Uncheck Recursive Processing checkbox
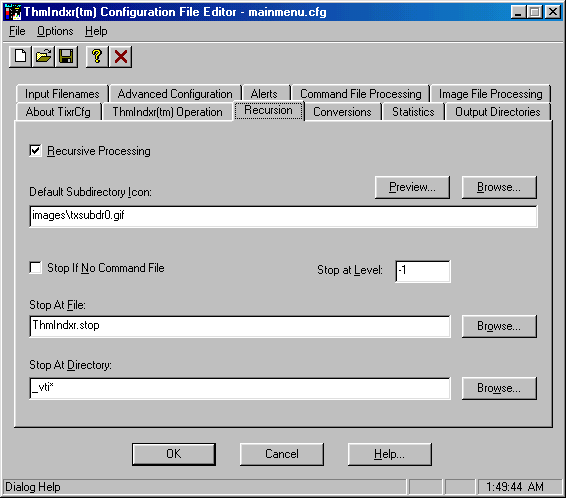Screen dimensions: 566x498 (35, 150)
